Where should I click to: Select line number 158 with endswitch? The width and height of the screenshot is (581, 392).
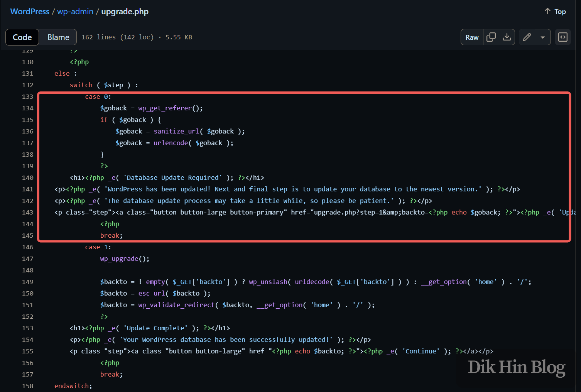pyautogui.click(x=27, y=385)
